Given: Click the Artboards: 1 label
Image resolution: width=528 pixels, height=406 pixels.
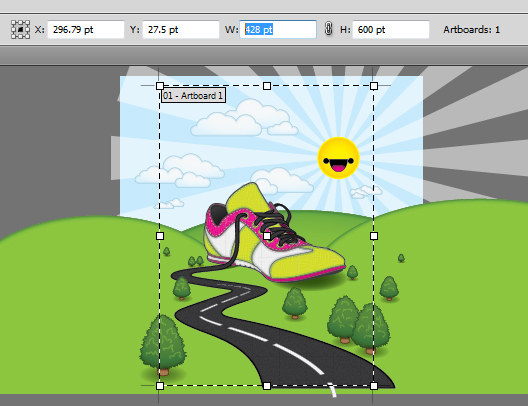Looking at the screenshot, I should click(471, 30).
